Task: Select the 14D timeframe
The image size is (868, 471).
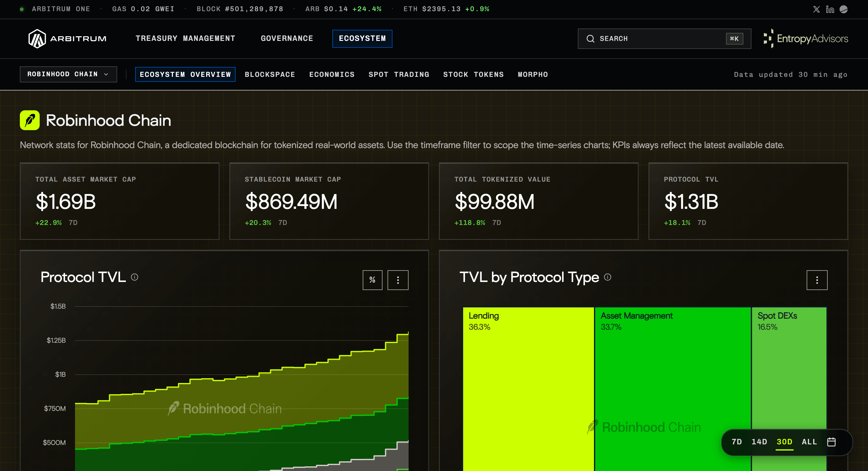Action: [x=759, y=442]
